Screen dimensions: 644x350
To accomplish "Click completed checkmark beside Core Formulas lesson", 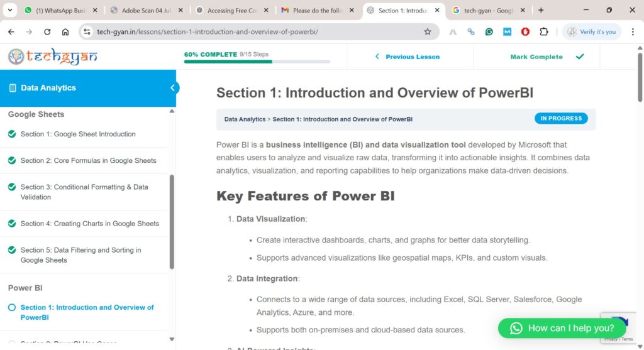I will click(x=12, y=160).
